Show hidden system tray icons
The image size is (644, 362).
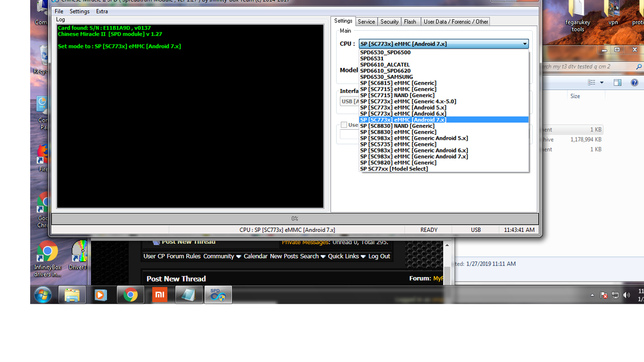(592, 295)
